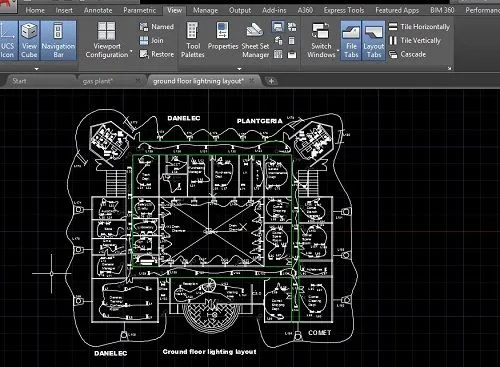Expand the Palettes panel arrow

[239, 69]
